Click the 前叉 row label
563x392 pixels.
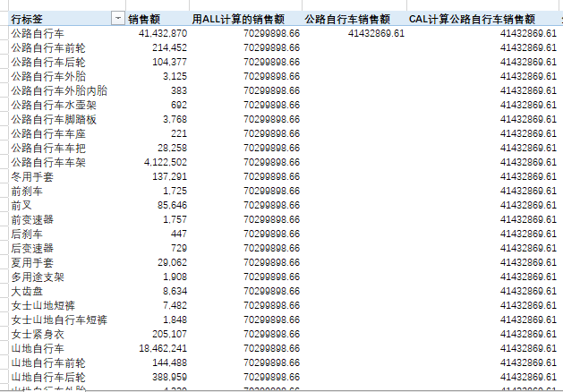21,205
